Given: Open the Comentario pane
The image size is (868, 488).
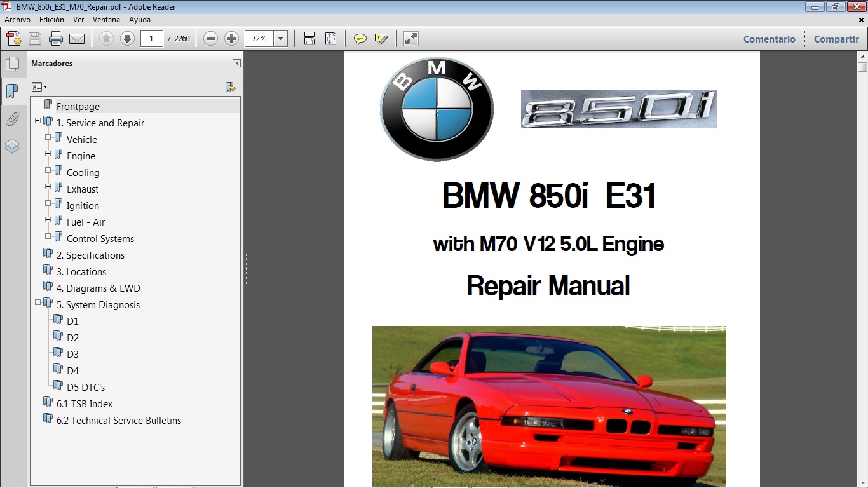Looking at the screenshot, I should tap(770, 39).
